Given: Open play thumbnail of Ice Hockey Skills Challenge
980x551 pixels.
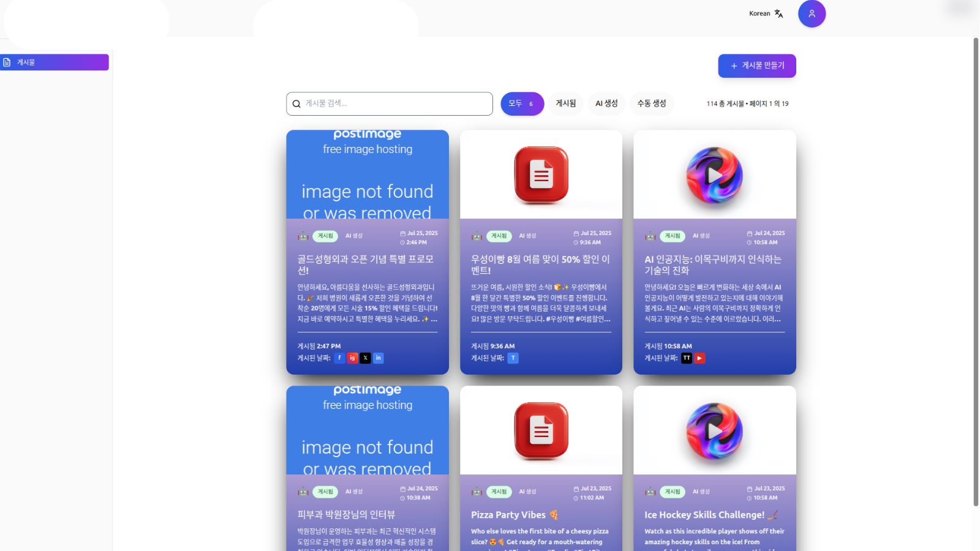Looking at the screenshot, I should [715, 430].
